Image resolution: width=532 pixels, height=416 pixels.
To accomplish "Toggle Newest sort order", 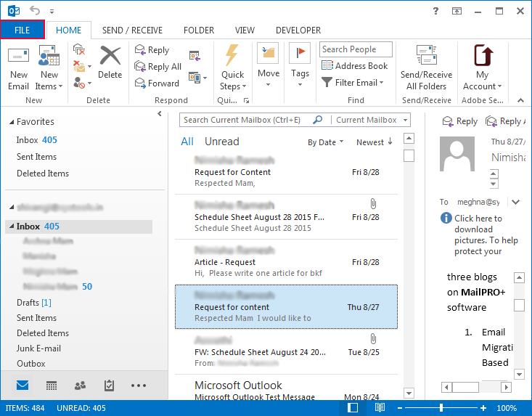I will tap(375, 142).
